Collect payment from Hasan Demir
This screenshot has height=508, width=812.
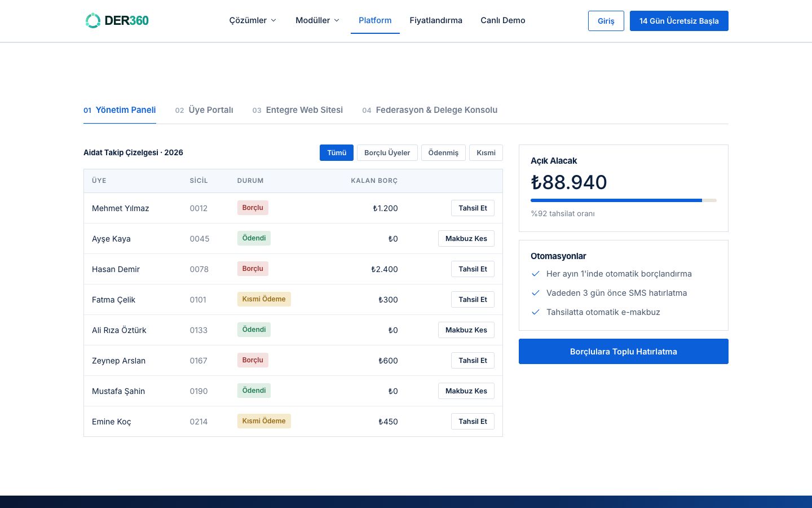pyautogui.click(x=473, y=269)
